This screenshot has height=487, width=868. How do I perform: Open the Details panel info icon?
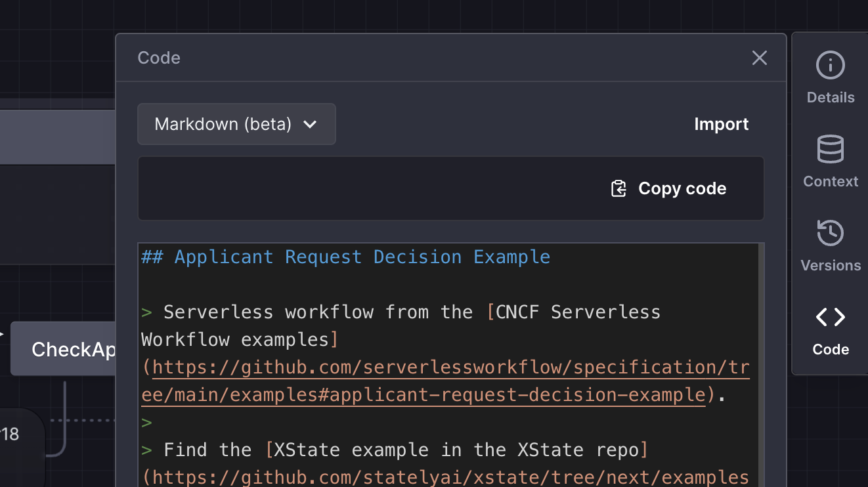830,66
